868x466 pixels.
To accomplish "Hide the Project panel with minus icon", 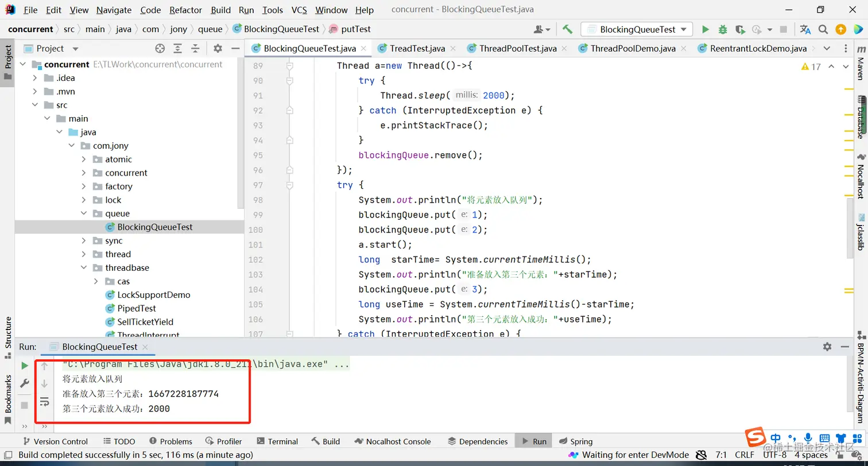I will (x=235, y=49).
